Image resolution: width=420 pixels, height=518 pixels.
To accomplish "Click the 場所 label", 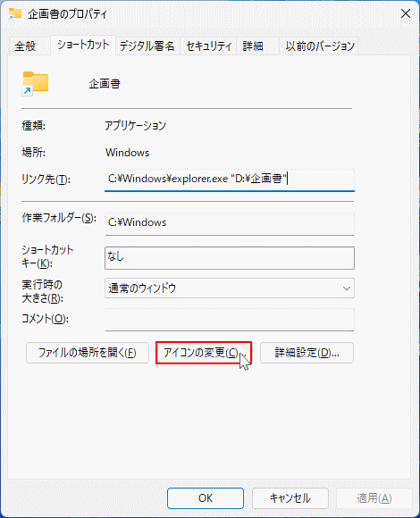I will point(33,153).
